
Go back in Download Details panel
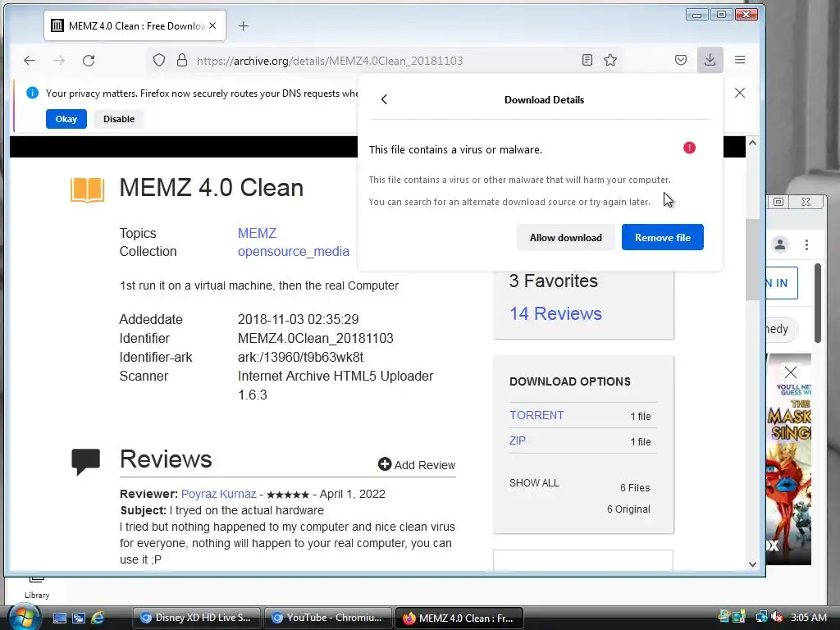(384, 99)
